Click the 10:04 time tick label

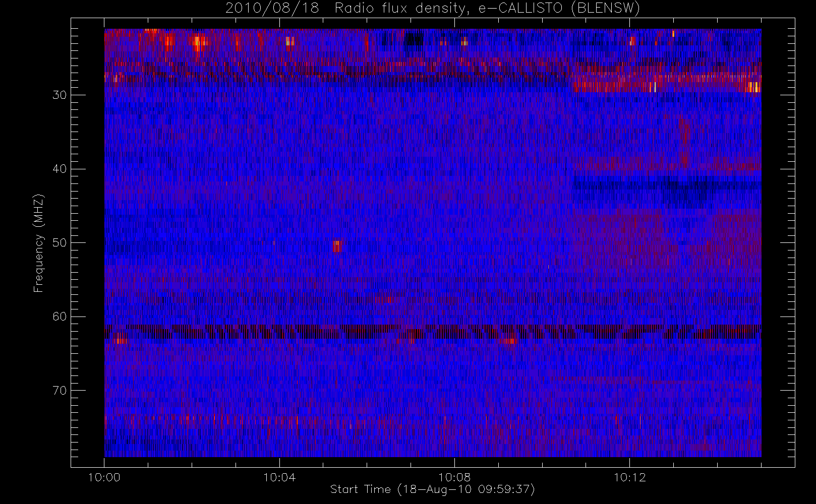279,477
